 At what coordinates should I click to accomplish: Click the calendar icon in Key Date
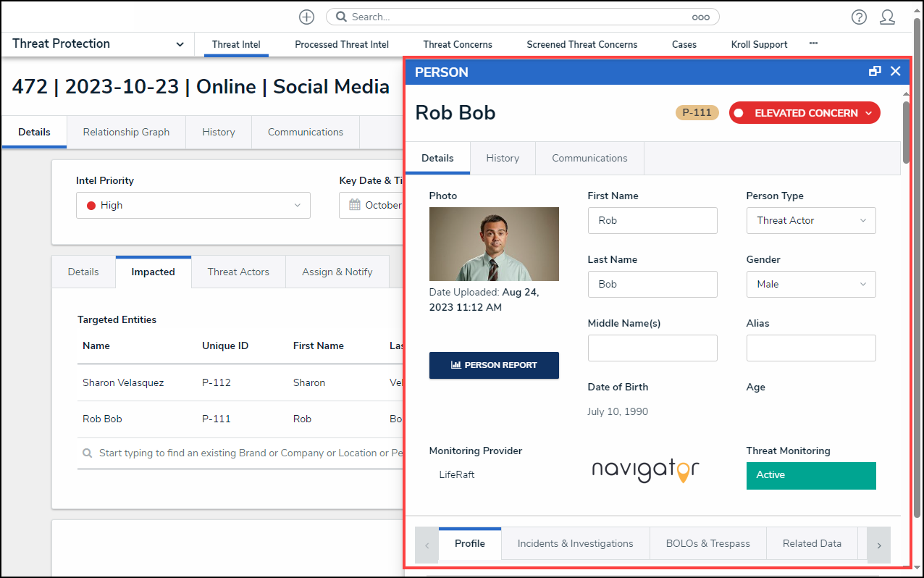355,205
